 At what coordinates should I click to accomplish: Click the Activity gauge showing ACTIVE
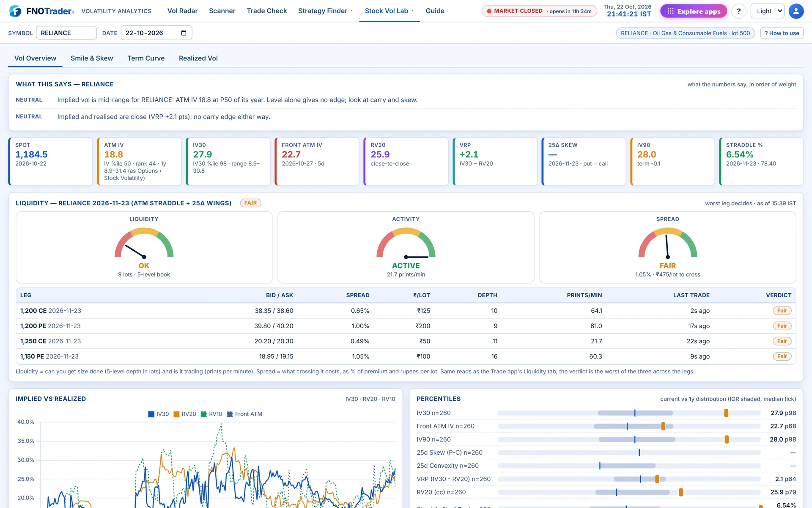pyautogui.click(x=406, y=248)
